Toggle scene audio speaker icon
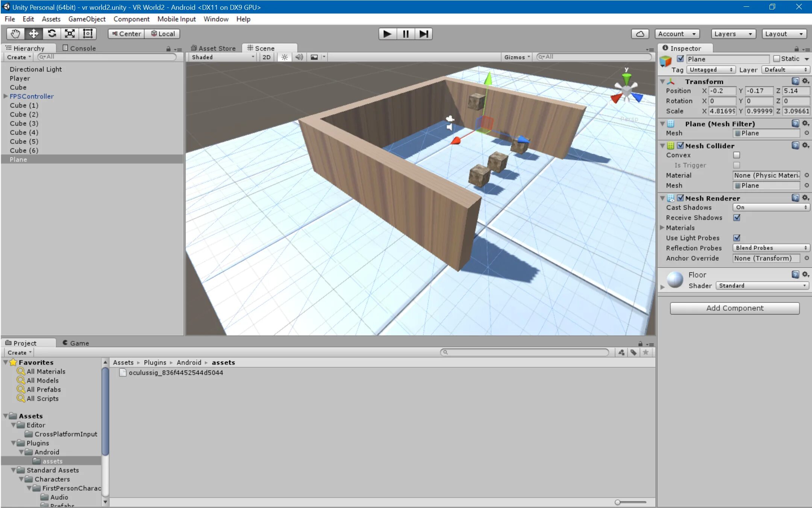 point(299,57)
